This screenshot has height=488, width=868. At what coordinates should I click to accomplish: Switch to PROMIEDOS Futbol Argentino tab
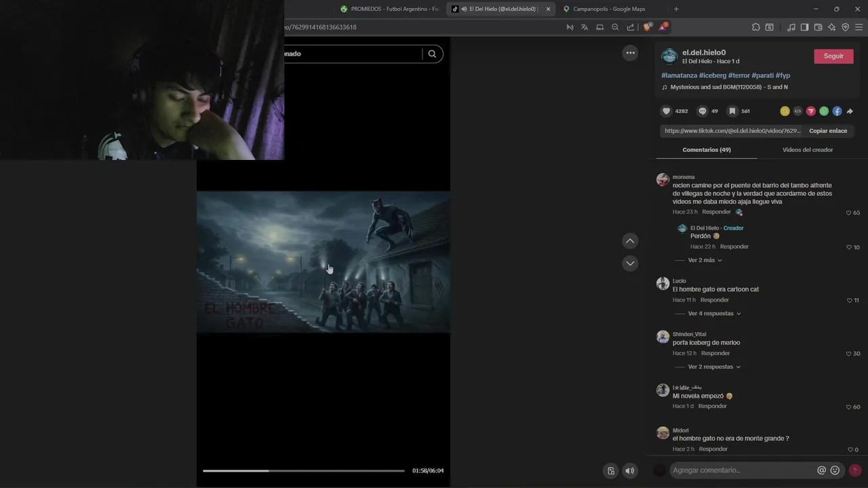pos(390,9)
